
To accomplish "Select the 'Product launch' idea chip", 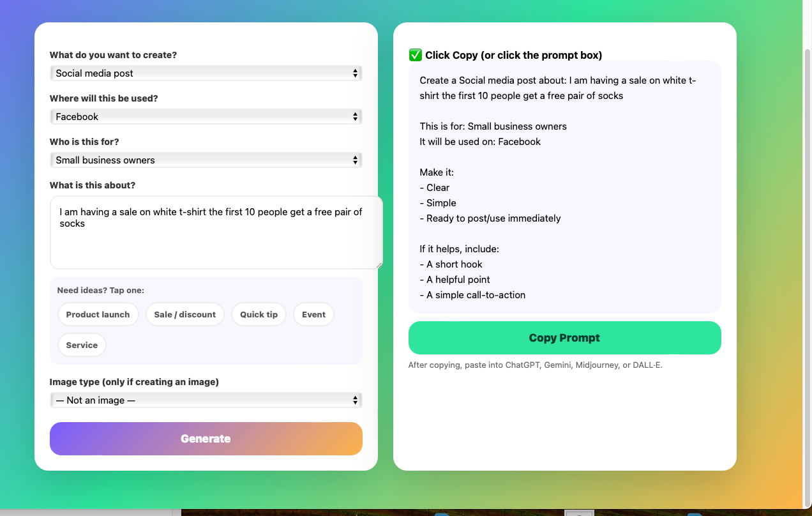I will click(98, 314).
